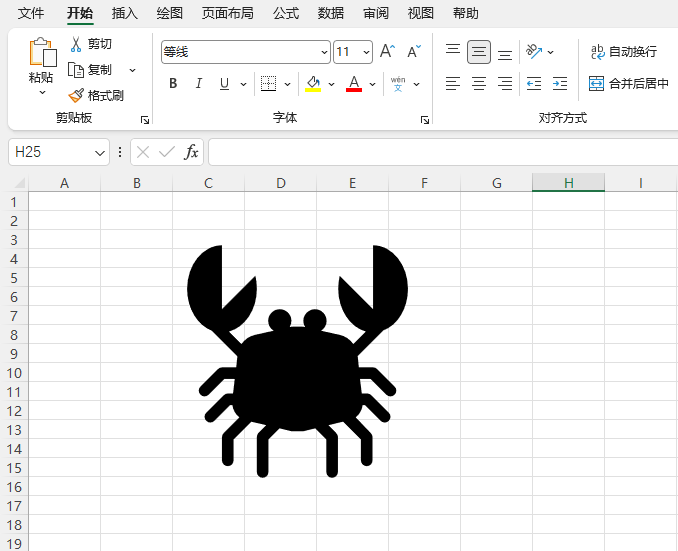Open font settings dialog launcher
The width and height of the screenshot is (678, 551).
click(x=425, y=120)
